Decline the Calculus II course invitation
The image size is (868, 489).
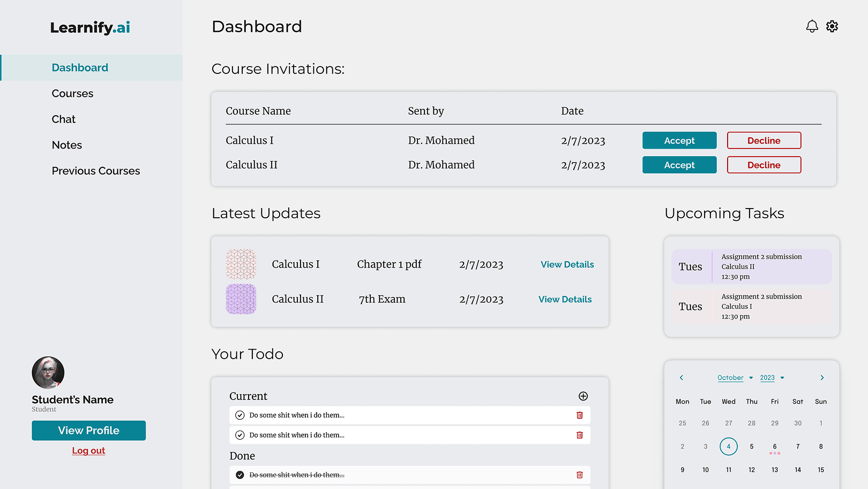point(764,165)
